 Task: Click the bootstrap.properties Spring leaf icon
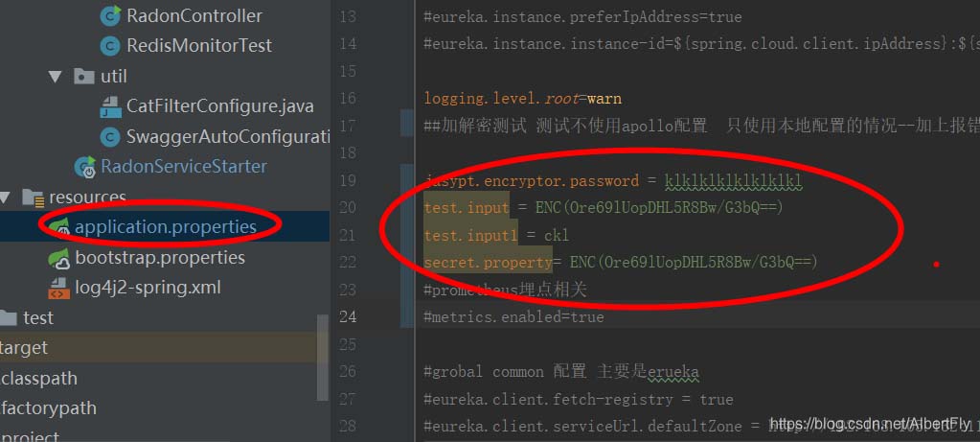tap(59, 258)
